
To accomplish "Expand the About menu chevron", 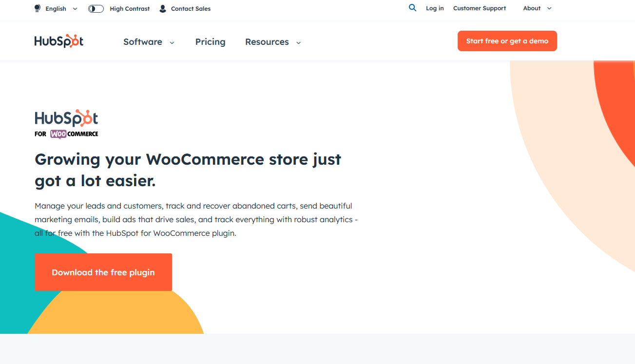I will [549, 9].
